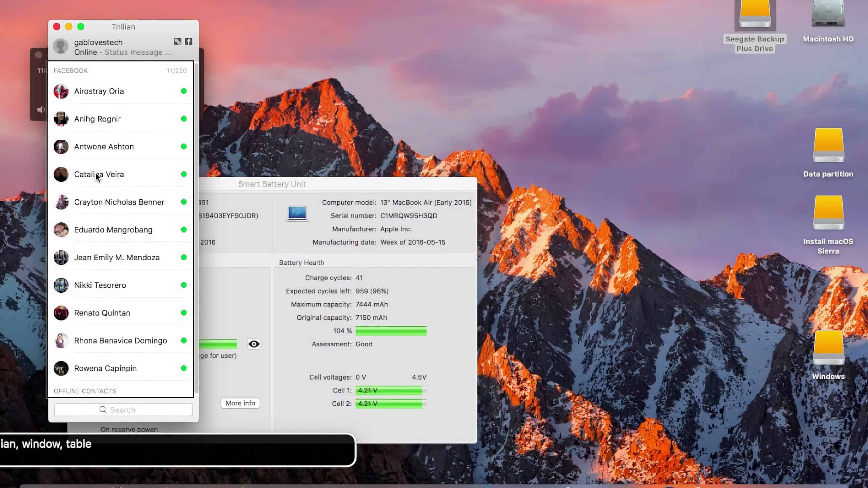The width and height of the screenshot is (868, 488).
Task: Click the 104 % battery health bar
Action: pyautogui.click(x=391, y=331)
